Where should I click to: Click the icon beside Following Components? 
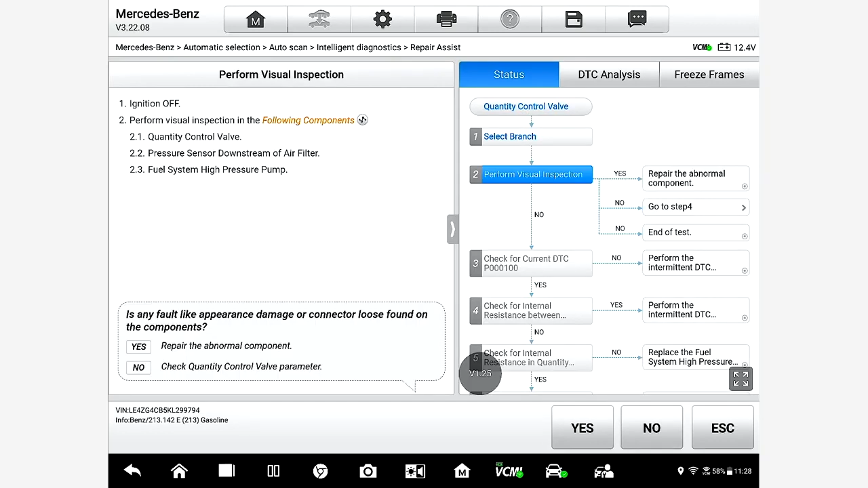(363, 120)
